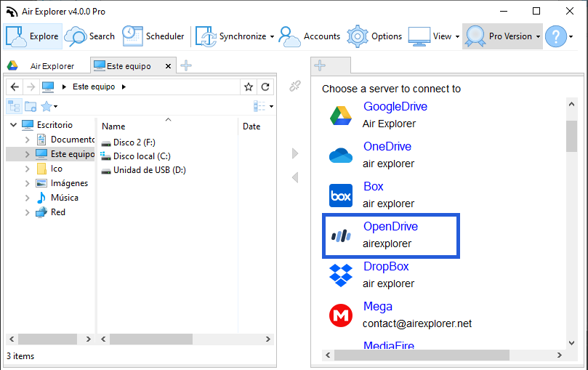Click the file list horizontal scrollbar thumb

pos(151,339)
